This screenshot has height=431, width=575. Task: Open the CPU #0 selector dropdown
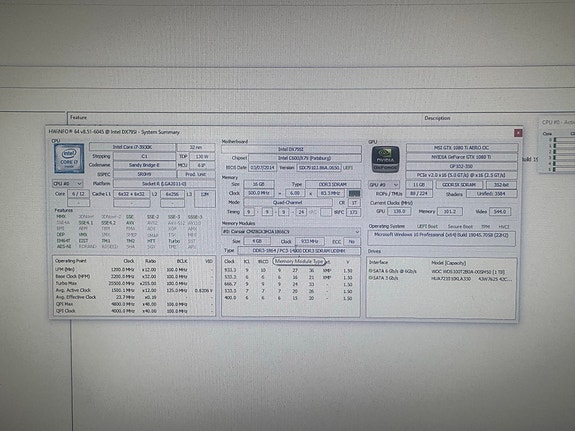click(67, 183)
